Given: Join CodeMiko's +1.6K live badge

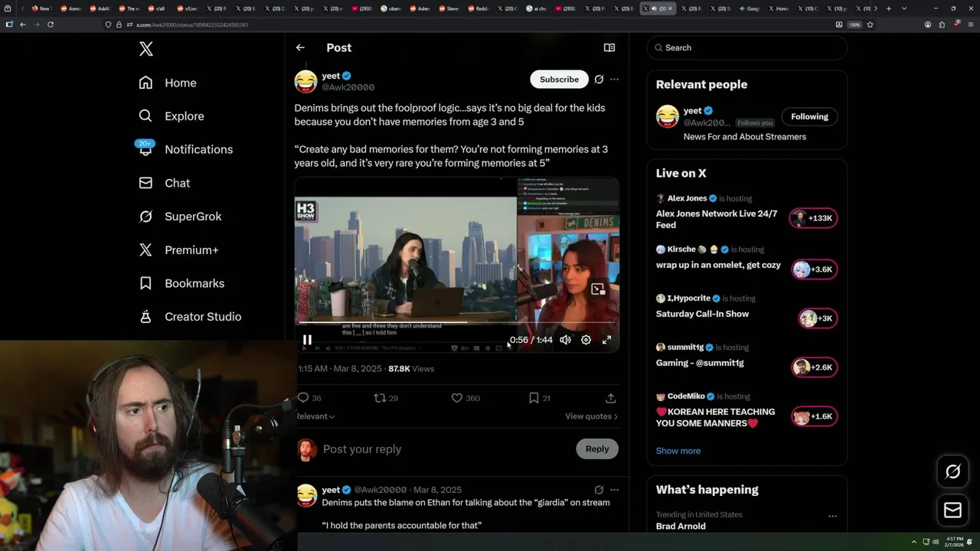Looking at the screenshot, I should pyautogui.click(x=814, y=416).
